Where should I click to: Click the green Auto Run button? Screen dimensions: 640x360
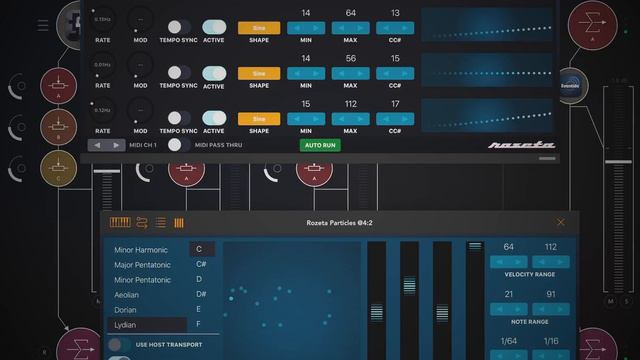coord(320,145)
